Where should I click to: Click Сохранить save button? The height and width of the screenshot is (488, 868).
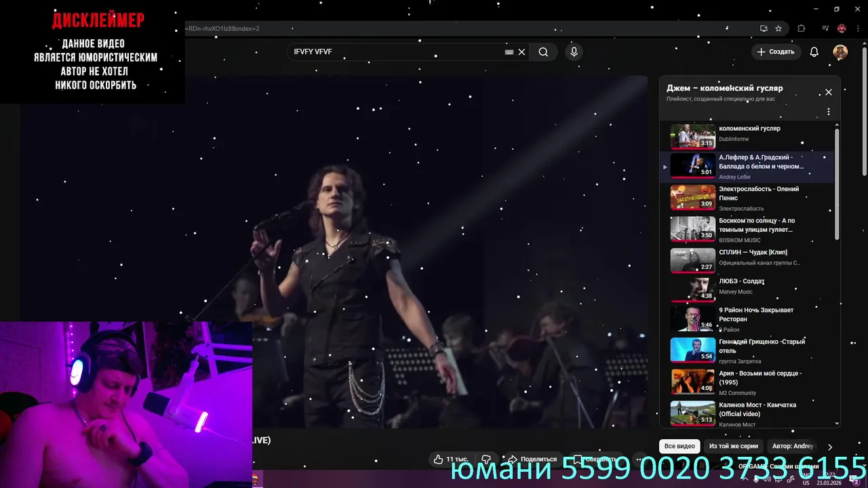click(595, 459)
